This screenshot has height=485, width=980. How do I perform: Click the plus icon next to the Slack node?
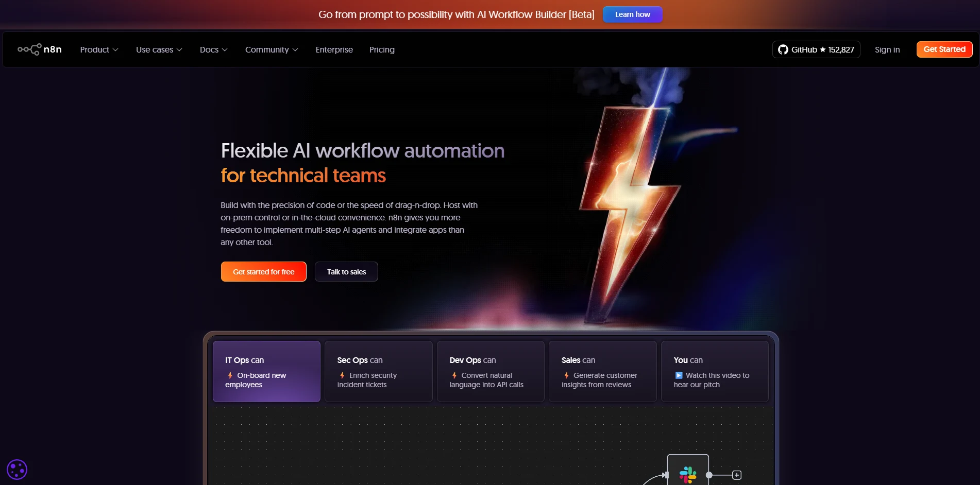click(737, 475)
